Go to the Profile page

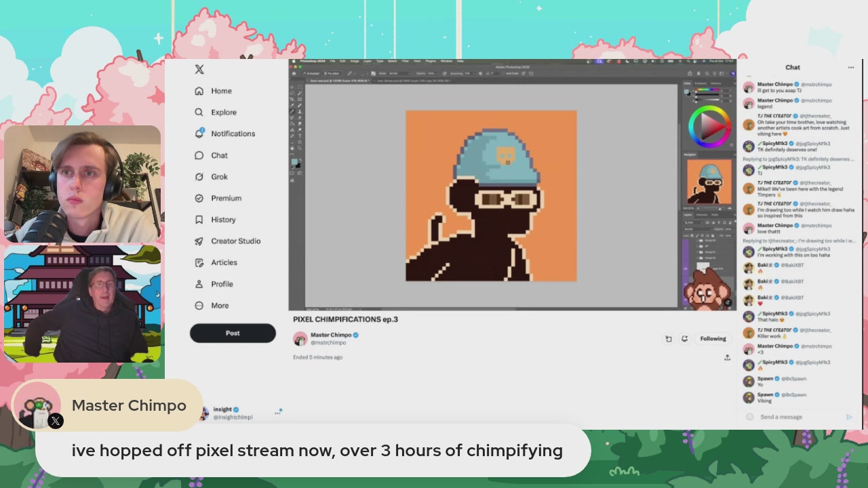tap(214, 284)
